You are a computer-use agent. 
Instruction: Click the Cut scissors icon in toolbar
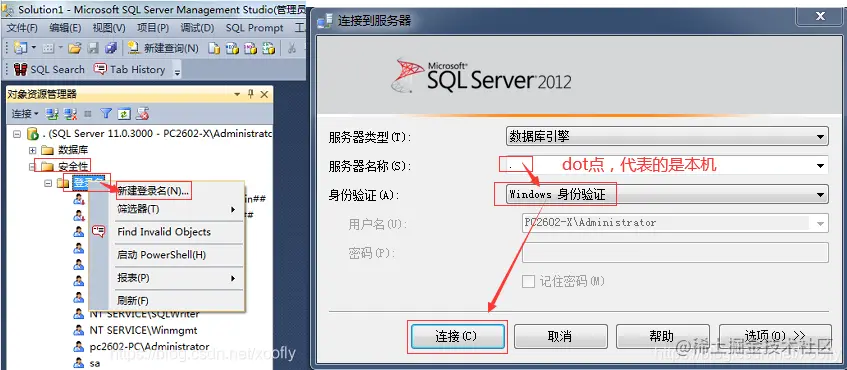point(292,49)
